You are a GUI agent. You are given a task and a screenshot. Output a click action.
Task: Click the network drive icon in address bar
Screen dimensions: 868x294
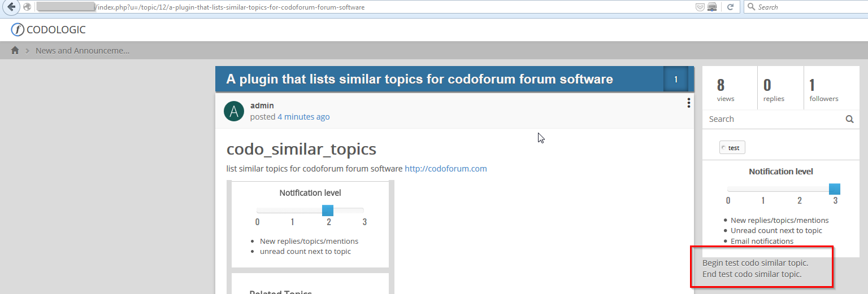[712, 7]
